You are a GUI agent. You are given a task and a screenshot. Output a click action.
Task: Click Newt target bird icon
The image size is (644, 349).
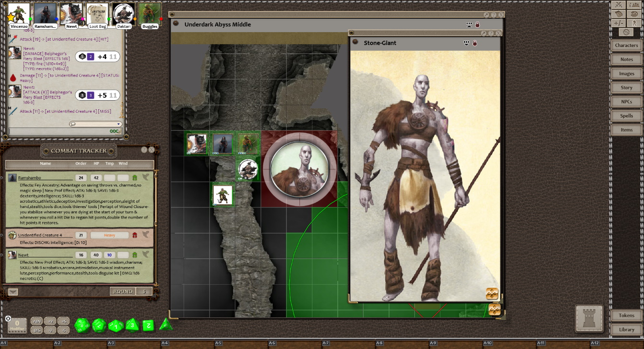pyautogui.click(x=146, y=255)
